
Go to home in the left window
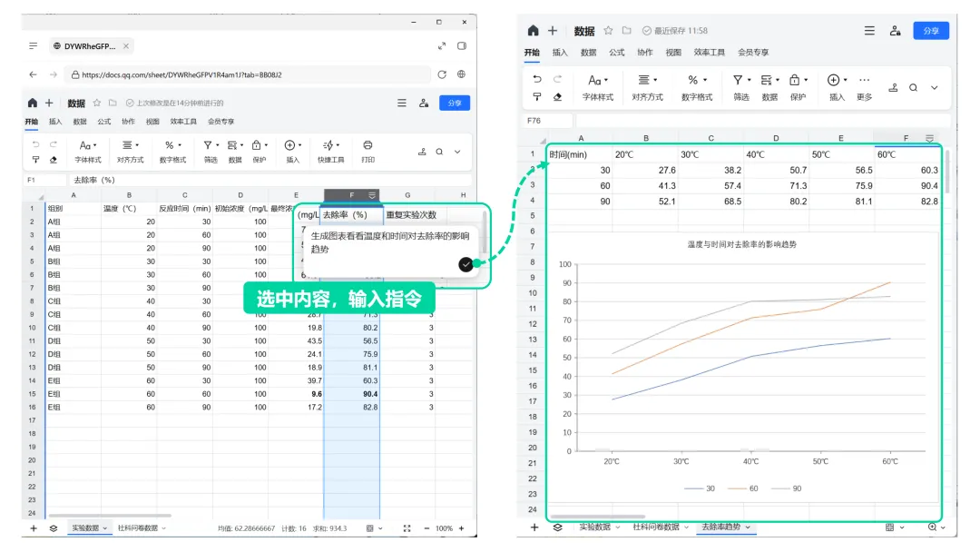point(33,103)
